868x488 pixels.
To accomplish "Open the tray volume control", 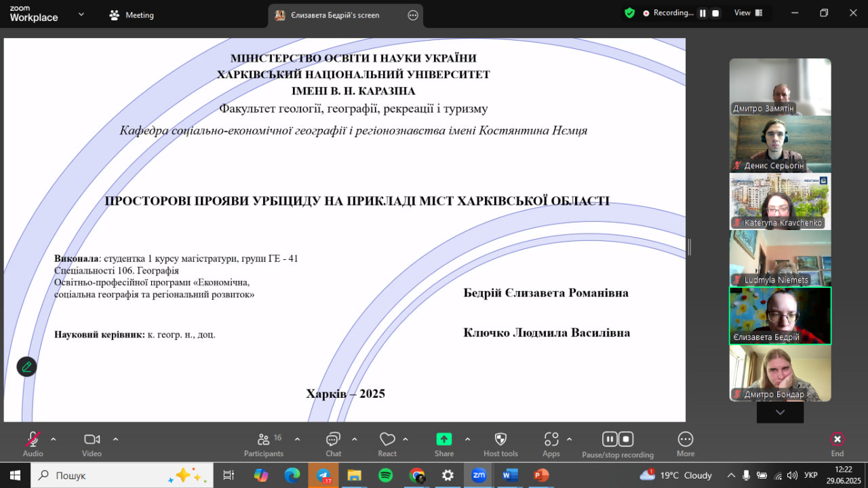I will pos(792,475).
